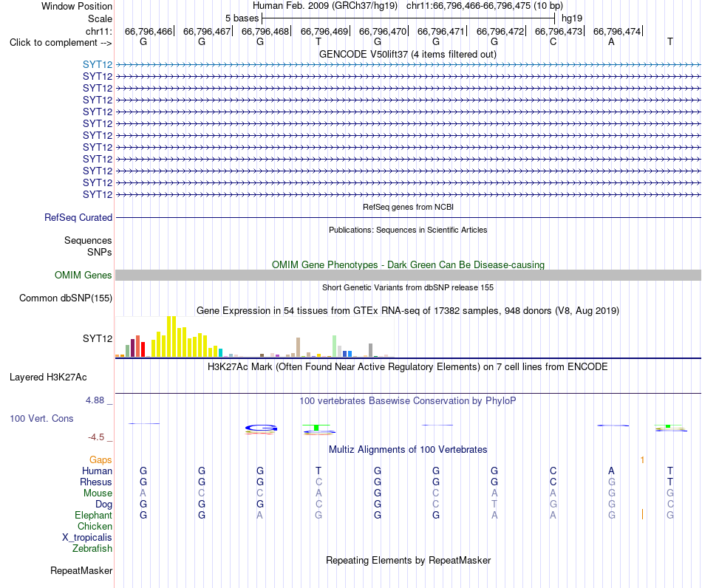Image resolution: width=702 pixels, height=588 pixels.
Task: Click the 4.88 PhyloP maximum value
Action: point(95,400)
